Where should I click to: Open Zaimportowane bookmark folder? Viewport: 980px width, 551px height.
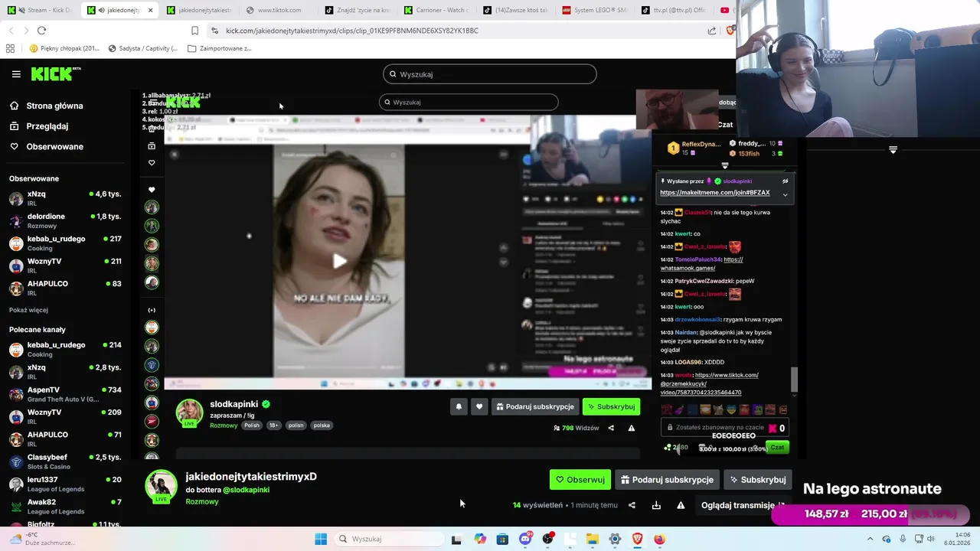click(219, 48)
